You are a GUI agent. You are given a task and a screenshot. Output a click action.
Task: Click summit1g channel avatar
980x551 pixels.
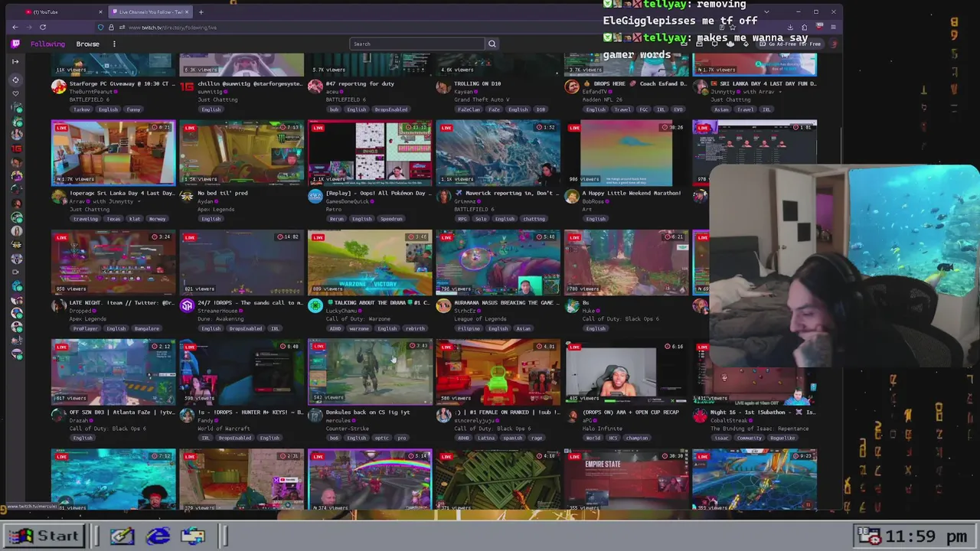pos(187,86)
